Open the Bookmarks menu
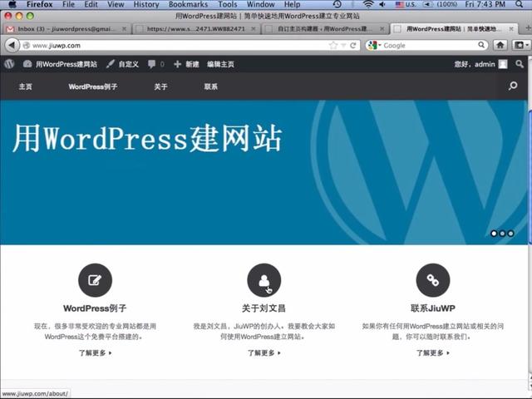Viewport: 532px width, 399px height. [x=189, y=4]
